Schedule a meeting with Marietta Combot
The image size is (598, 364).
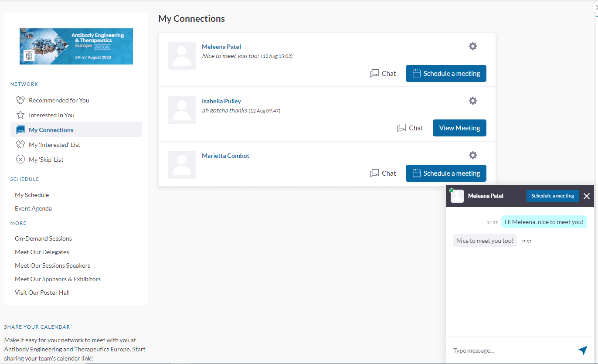446,173
